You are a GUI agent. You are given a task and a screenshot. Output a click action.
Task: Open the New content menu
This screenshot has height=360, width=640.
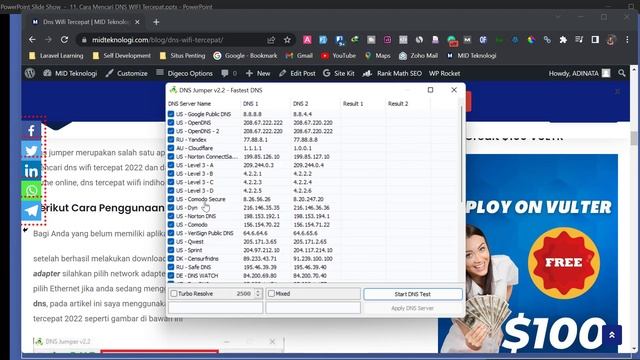tap(258, 73)
